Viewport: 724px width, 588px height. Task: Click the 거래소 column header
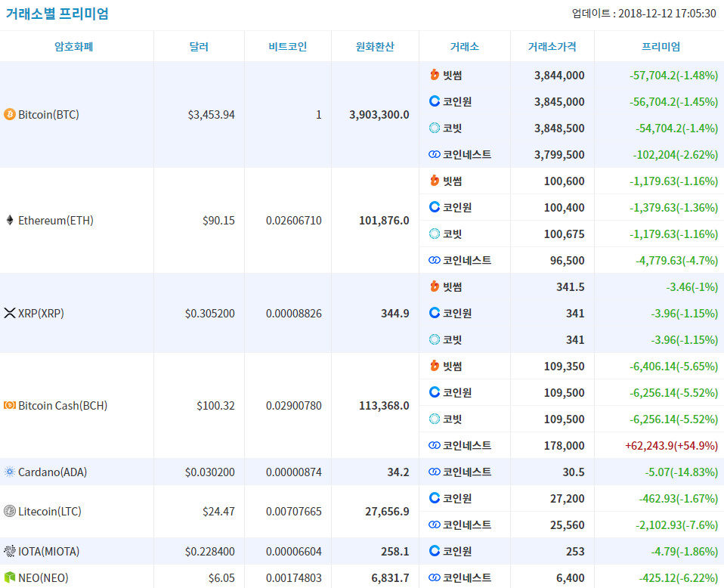coord(465,46)
